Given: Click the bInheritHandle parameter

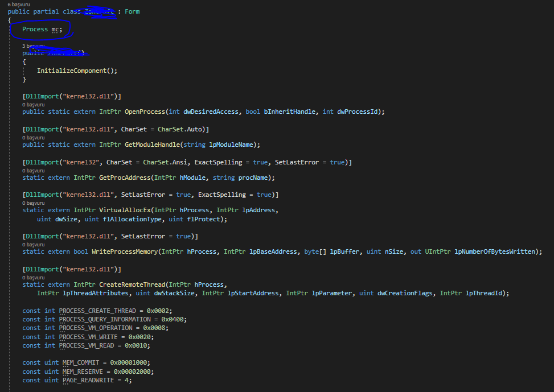Looking at the screenshot, I should (x=289, y=112).
